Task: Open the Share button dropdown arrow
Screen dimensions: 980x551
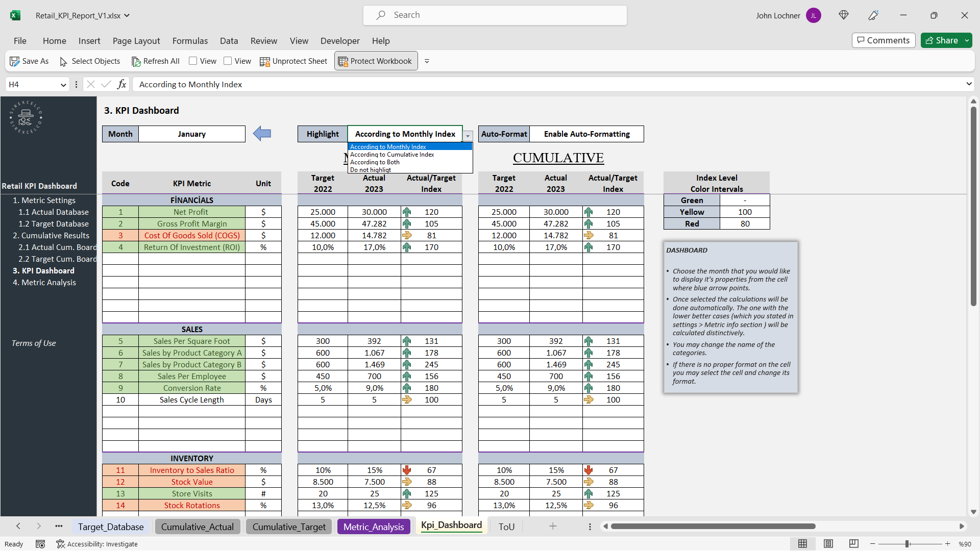Action: 967,40
